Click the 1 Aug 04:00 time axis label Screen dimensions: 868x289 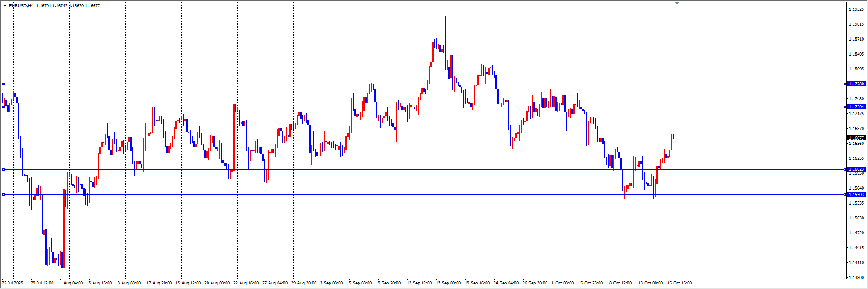tap(71, 283)
